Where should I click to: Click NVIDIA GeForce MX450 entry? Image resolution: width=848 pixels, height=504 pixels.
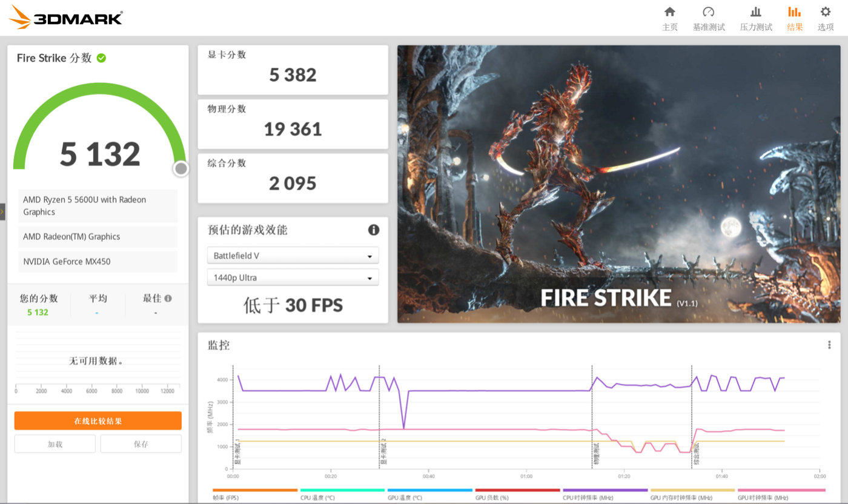pos(98,262)
